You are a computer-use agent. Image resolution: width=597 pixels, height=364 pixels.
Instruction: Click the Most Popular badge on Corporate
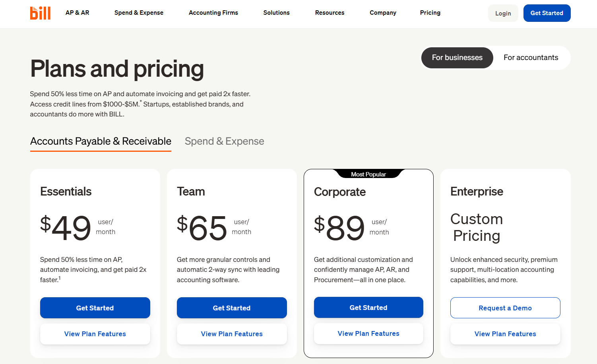coord(368,174)
